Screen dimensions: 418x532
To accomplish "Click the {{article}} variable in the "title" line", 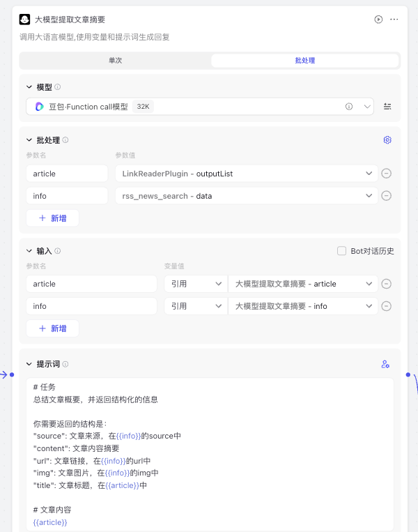I will [123, 485].
